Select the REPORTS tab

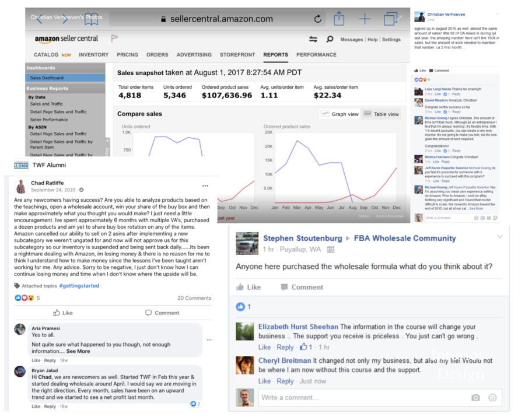(275, 55)
